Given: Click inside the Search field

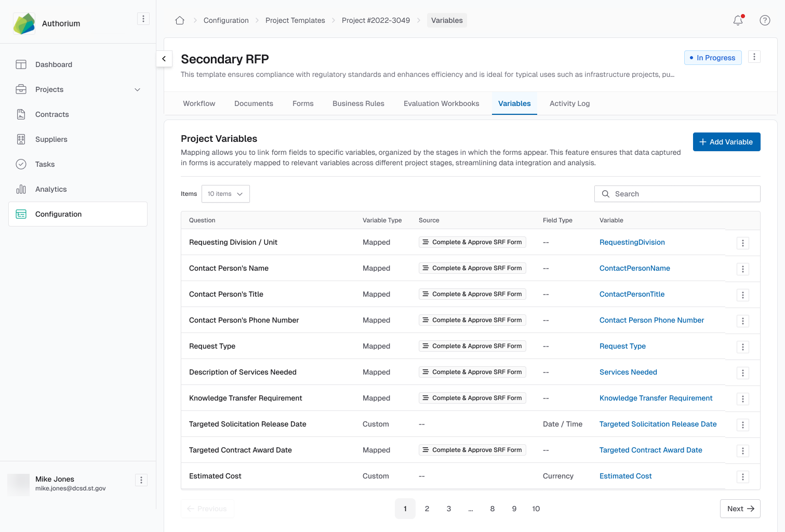Looking at the screenshot, I should tap(677, 193).
